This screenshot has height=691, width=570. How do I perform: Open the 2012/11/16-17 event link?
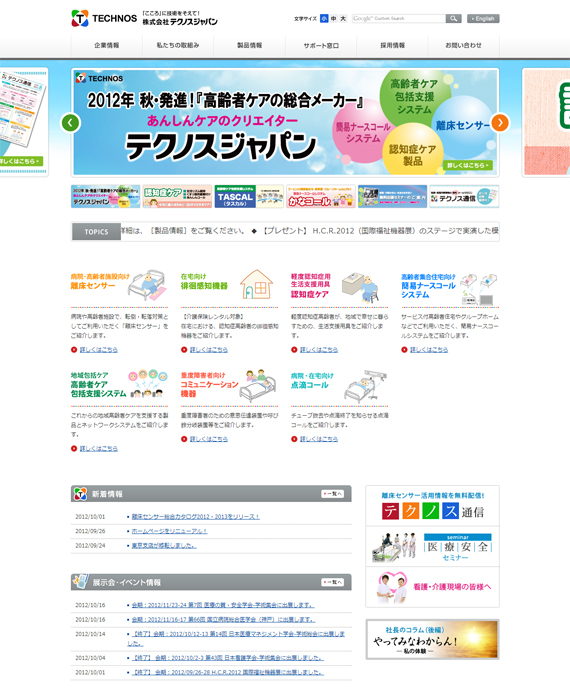click(223, 620)
